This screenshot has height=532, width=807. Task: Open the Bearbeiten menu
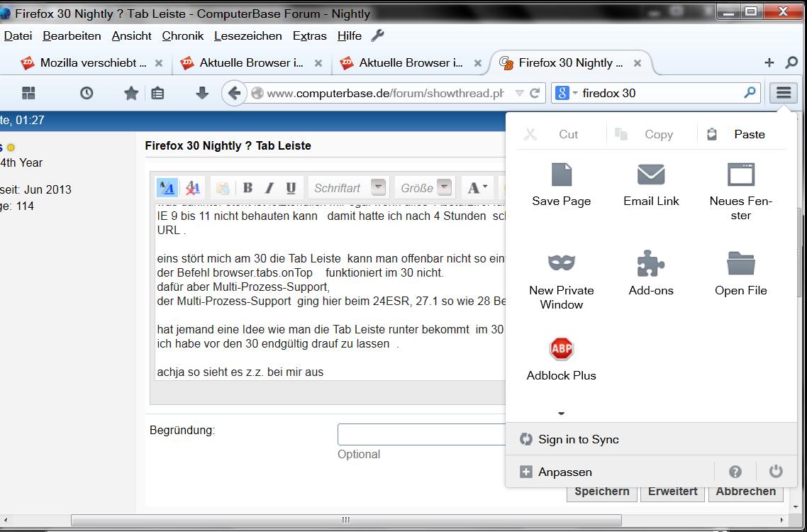72,35
